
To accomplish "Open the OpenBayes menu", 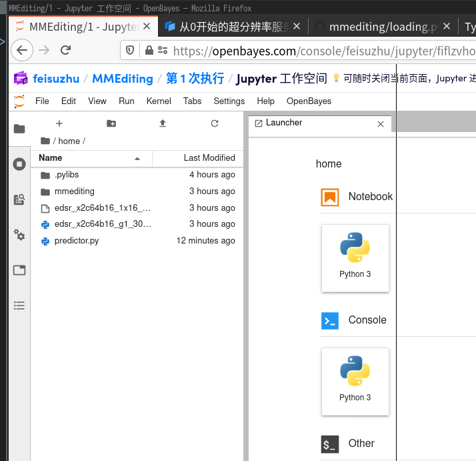I will (x=309, y=101).
